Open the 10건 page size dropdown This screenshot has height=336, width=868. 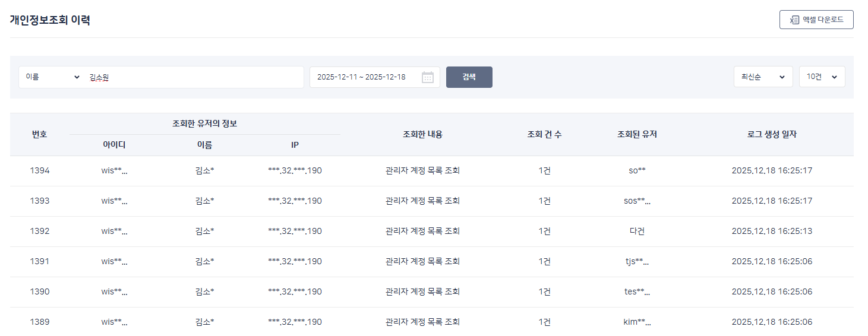pos(822,77)
